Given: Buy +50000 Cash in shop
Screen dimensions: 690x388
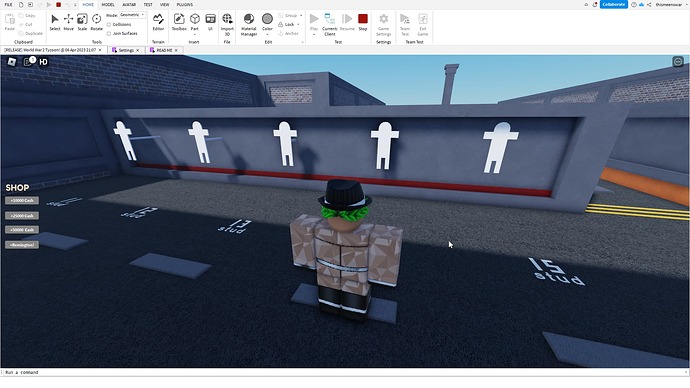Looking at the screenshot, I should click(x=22, y=230).
